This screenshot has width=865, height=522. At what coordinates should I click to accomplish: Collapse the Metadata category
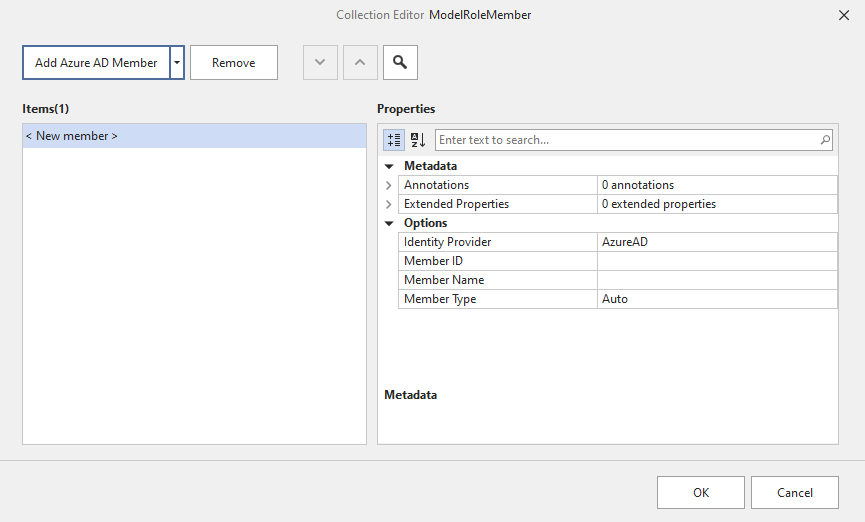tap(389, 166)
